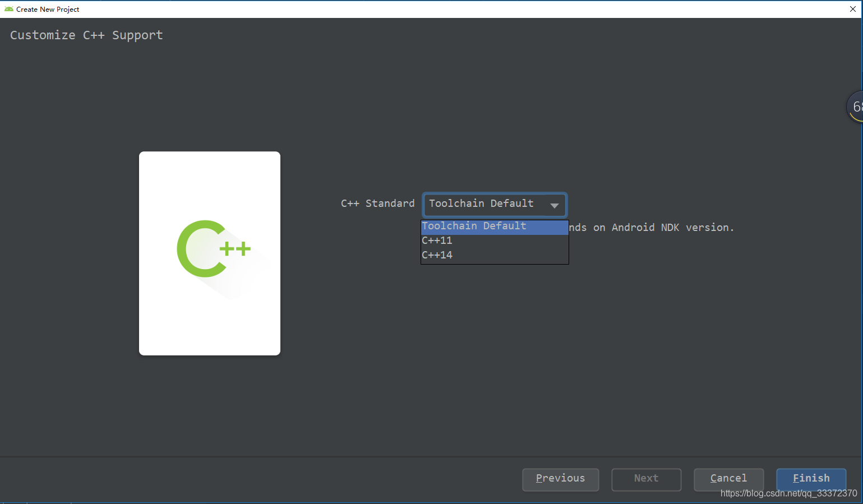Finish creating the project
Screen dimensions: 863x504
811,479
